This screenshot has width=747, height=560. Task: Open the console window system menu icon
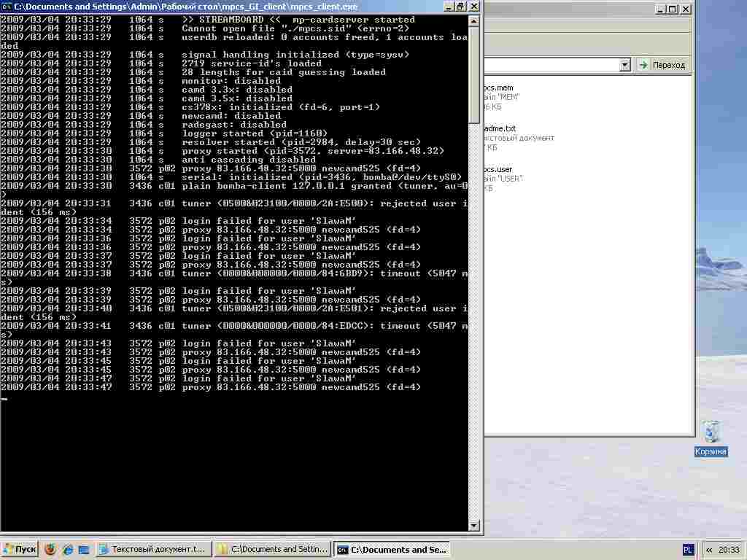[7, 6]
